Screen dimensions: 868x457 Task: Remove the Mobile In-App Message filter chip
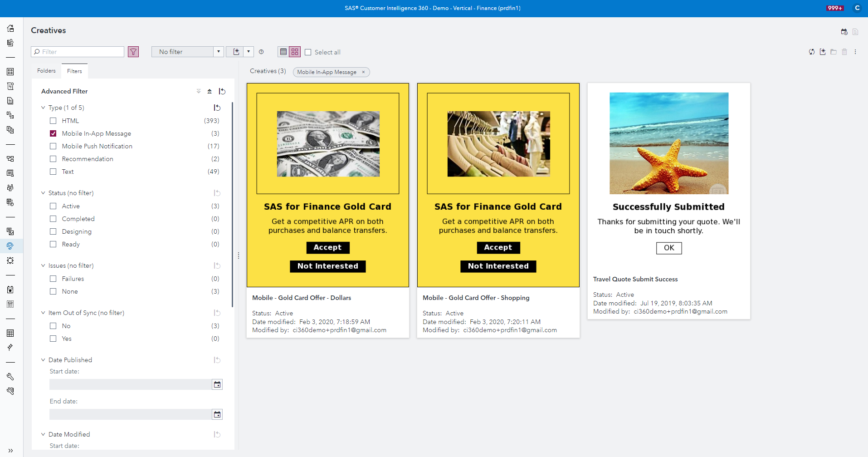tap(364, 72)
